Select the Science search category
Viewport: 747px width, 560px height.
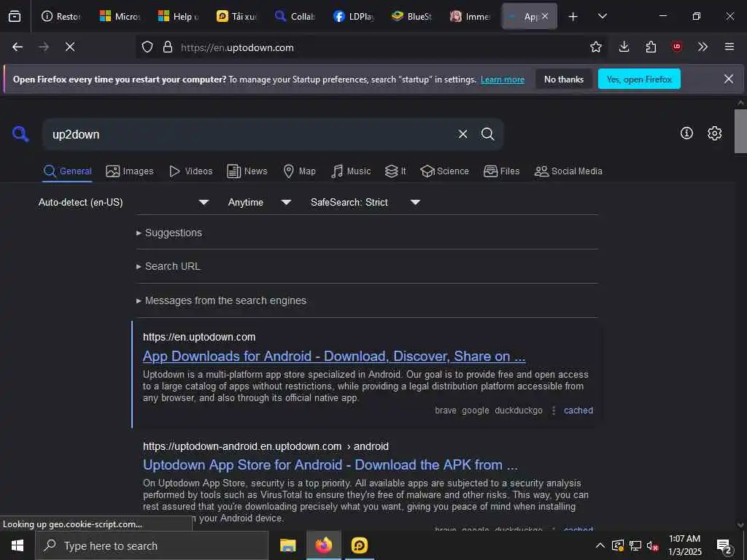pos(444,171)
